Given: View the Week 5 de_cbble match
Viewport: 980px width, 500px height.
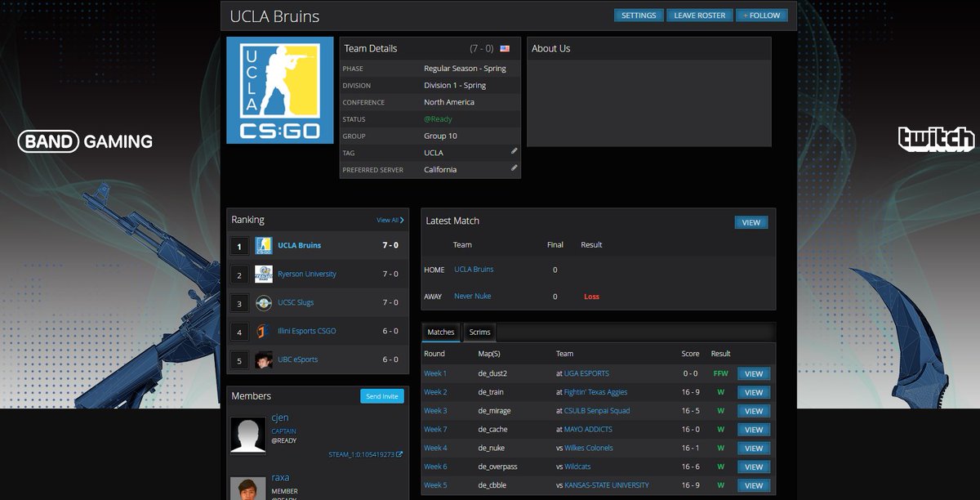Looking at the screenshot, I should [x=754, y=485].
